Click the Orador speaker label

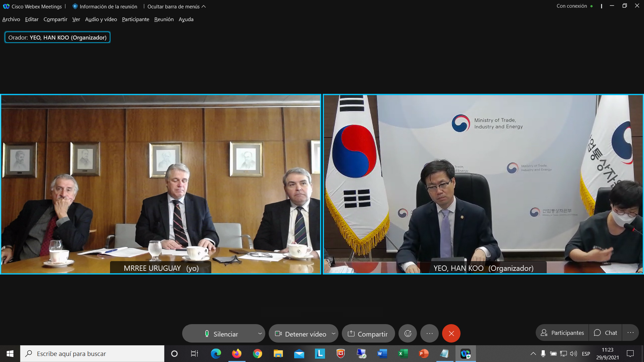tap(57, 37)
